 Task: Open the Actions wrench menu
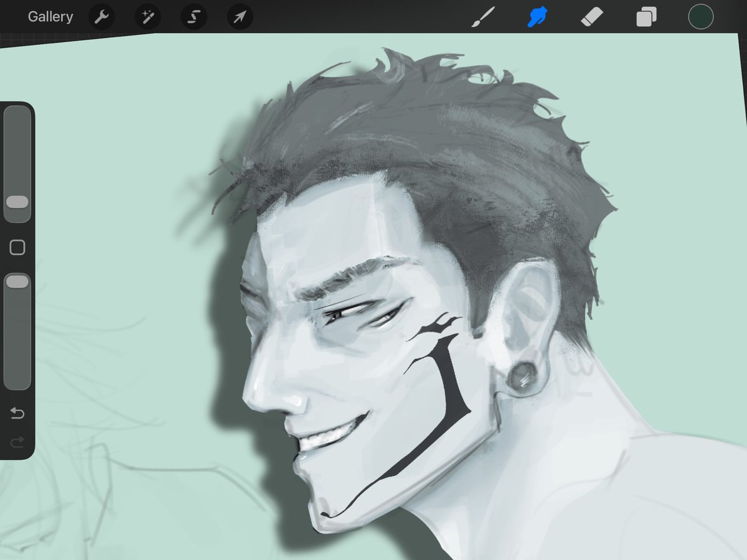pyautogui.click(x=101, y=17)
